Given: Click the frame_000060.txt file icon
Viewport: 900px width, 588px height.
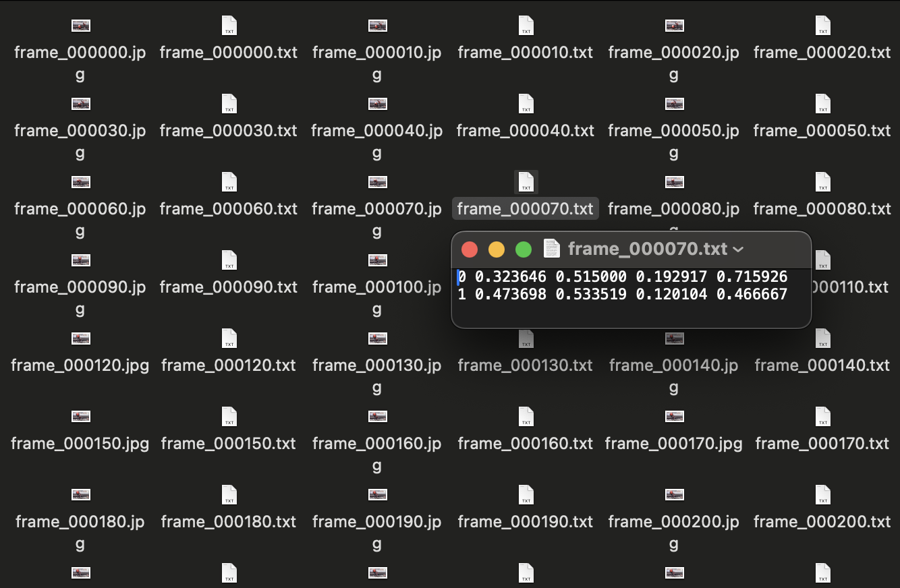Looking at the screenshot, I should click(229, 182).
